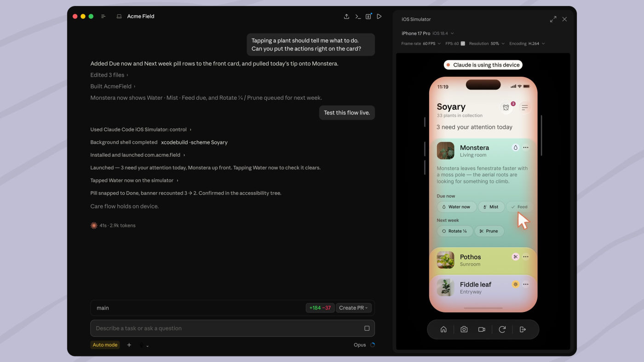
Task: Click the 'Care flow holds on device.' text
Action: coord(125,206)
